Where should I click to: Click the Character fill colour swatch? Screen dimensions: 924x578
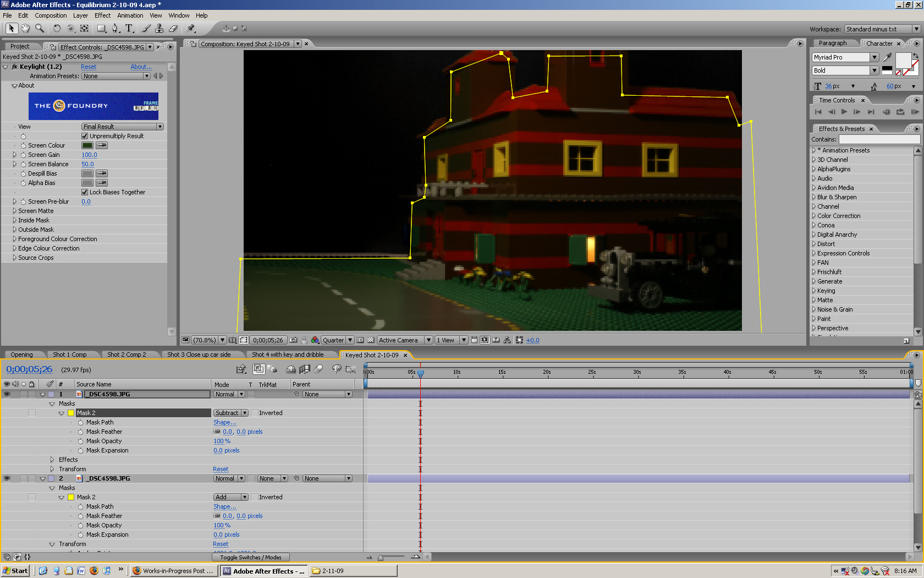[903, 60]
